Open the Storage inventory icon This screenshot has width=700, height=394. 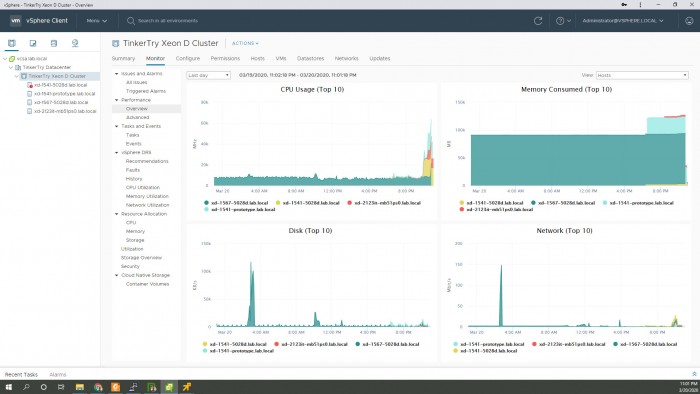point(54,43)
